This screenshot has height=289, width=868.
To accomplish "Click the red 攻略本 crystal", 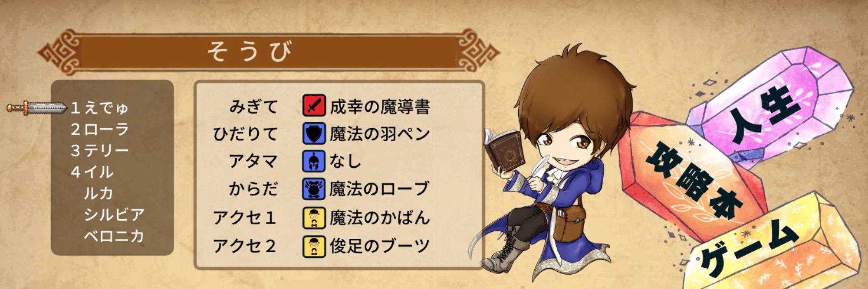I will [690, 178].
